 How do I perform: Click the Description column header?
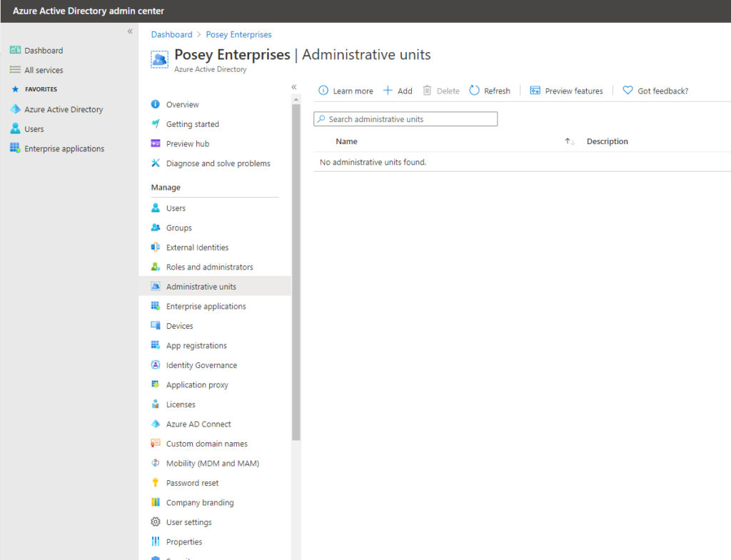coord(607,141)
